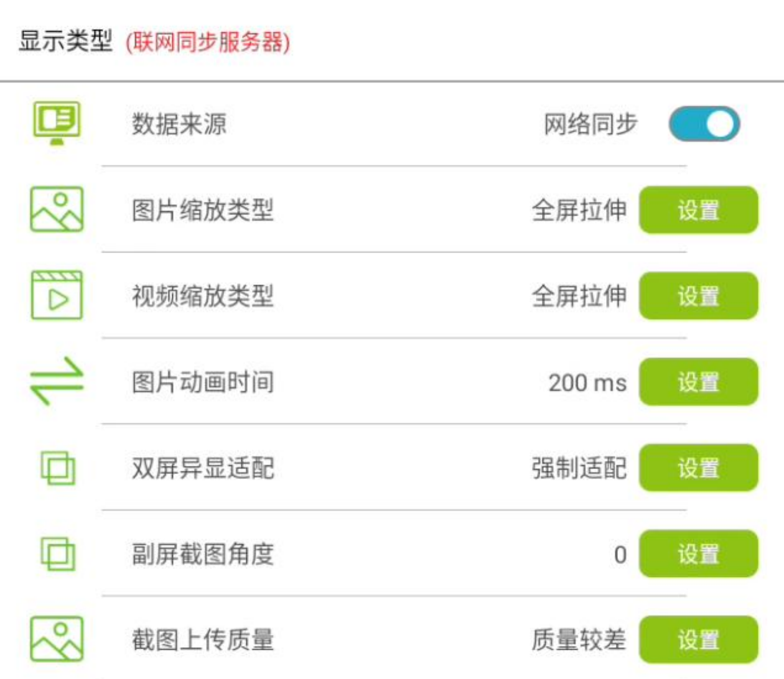The width and height of the screenshot is (784, 679).
Task: Tap 设置 next to 副屏截图角度
Action: pos(698,553)
